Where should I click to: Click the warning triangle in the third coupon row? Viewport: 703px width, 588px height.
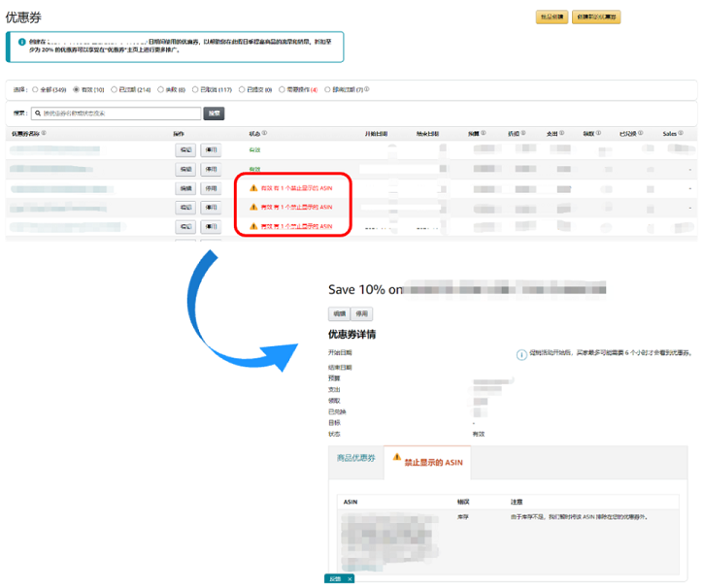pyautogui.click(x=253, y=188)
